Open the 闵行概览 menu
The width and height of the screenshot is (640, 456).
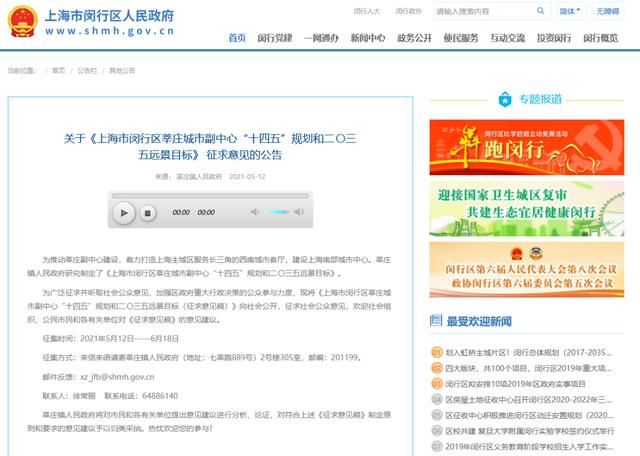[601, 38]
